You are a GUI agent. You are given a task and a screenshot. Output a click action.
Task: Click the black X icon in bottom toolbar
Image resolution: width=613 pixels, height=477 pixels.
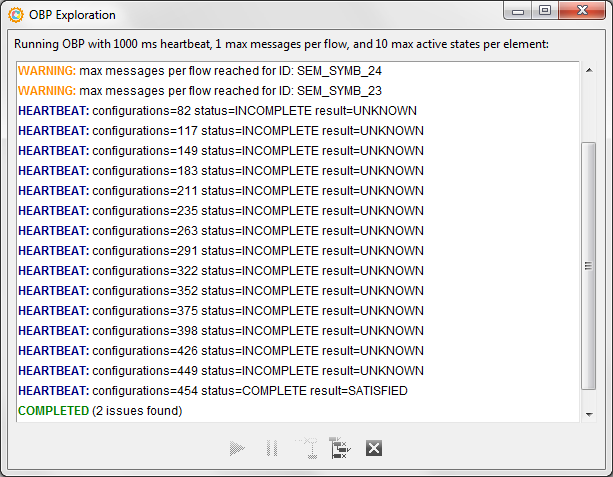[374, 449]
